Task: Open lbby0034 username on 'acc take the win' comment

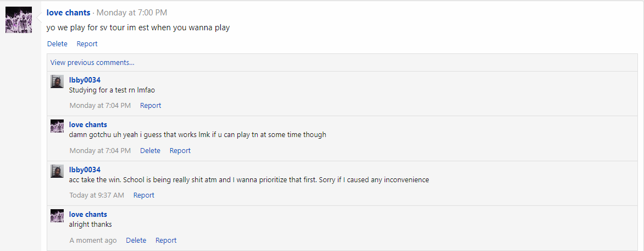Action: 85,170
